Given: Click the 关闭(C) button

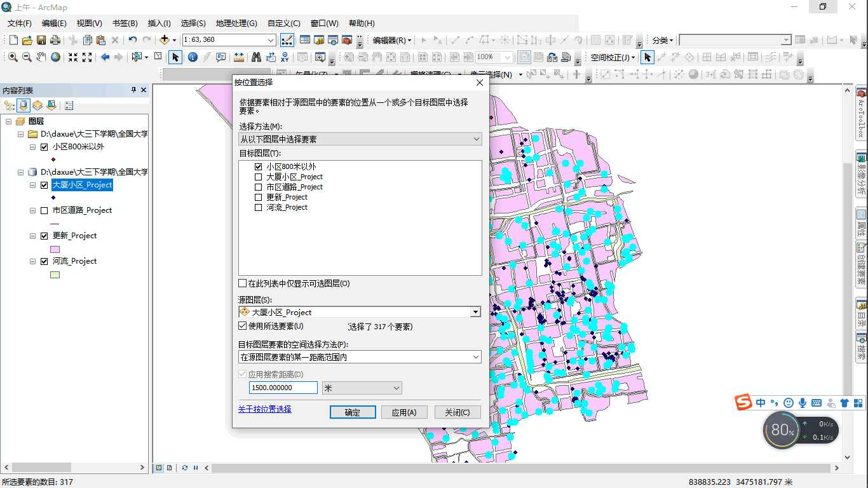Looking at the screenshot, I should [x=458, y=412].
